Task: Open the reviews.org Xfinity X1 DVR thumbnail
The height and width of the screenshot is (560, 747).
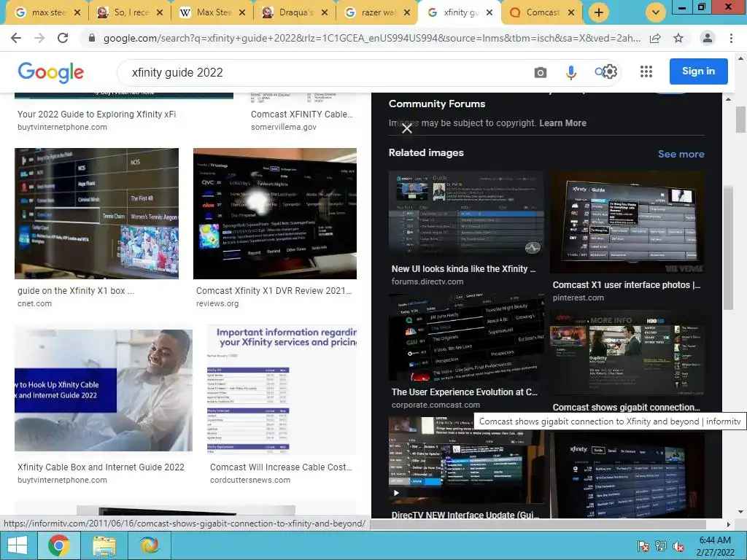Action: [x=275, y=214]
